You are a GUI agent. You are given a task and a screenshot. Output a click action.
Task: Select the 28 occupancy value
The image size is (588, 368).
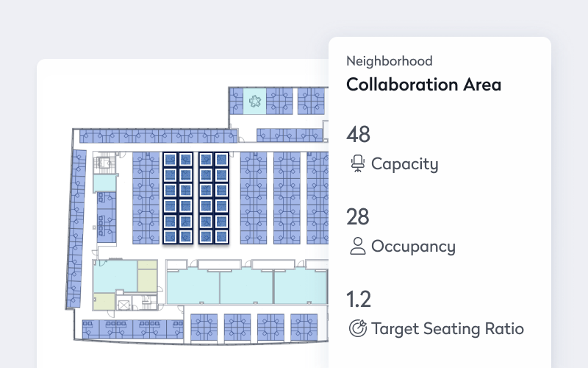pyautogui.click(x=358, y=216)
